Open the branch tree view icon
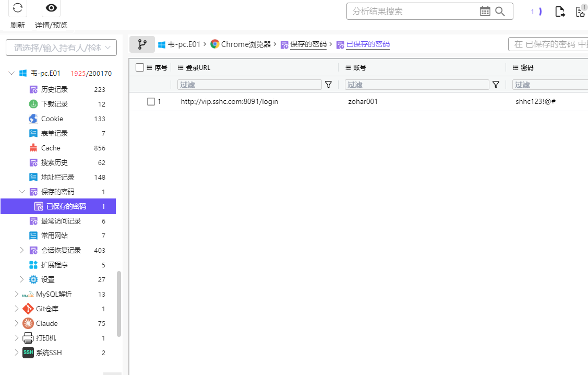The image size is (588, 375). [142, 44]
